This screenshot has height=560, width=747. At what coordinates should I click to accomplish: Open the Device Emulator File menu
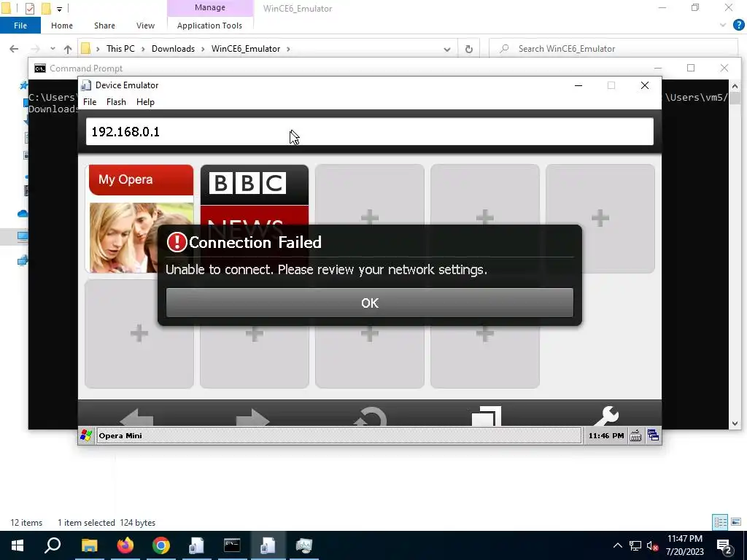pos(90,102)
